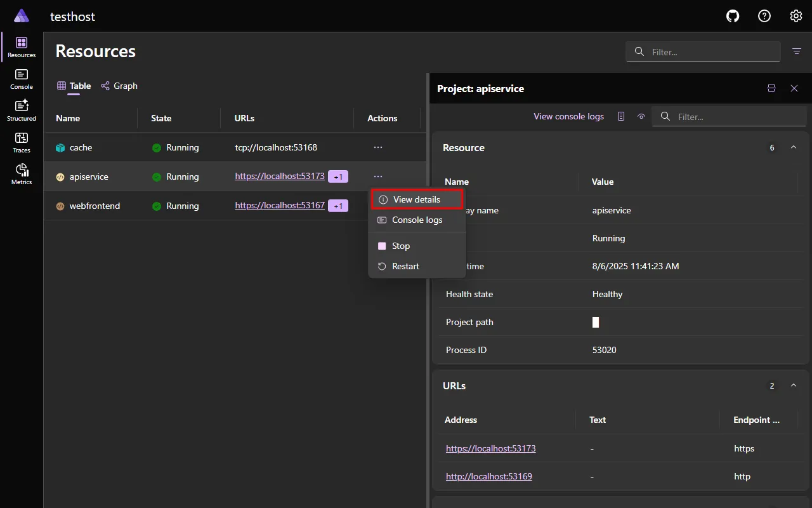
Task: Click the details panel Filter search field
Action: 730,116
